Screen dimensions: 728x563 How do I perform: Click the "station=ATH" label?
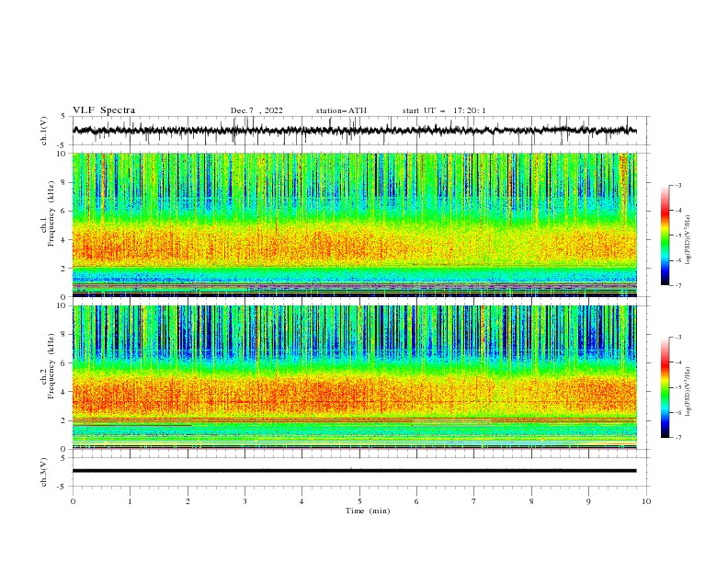pyautogui.click(x=341, y=110)
